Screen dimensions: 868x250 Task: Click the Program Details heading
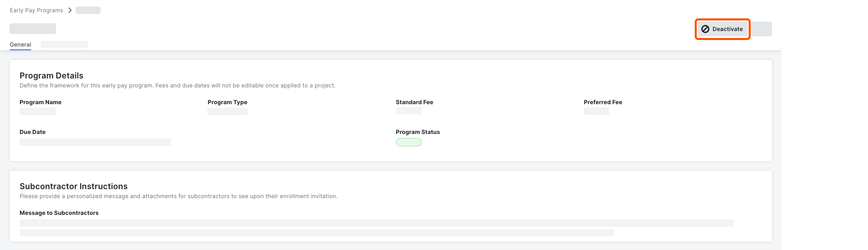51,76
